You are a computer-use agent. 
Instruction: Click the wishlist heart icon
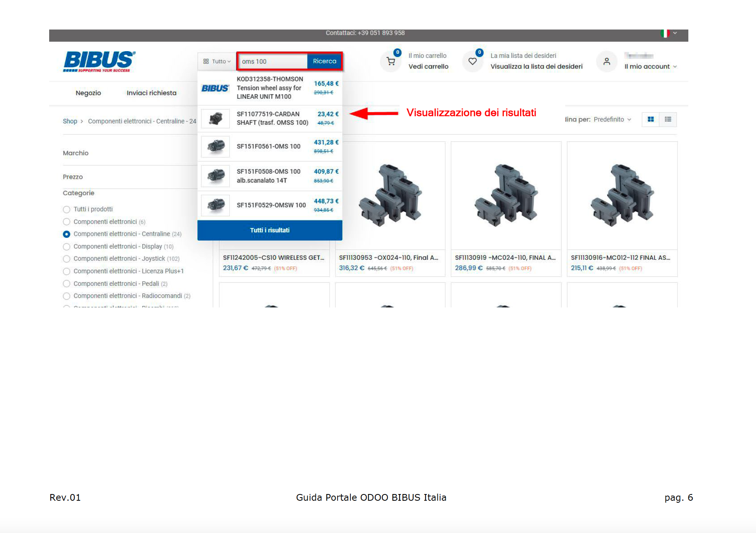pos(472,61)
